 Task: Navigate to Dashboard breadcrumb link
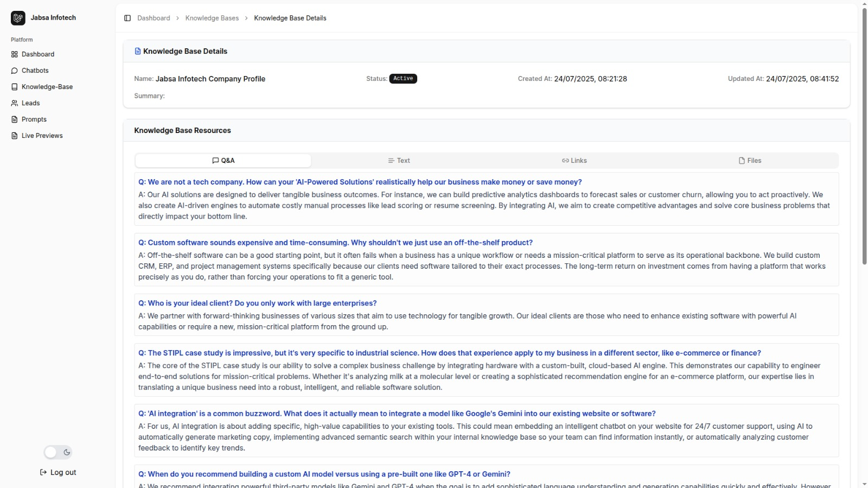coord(154,18)
